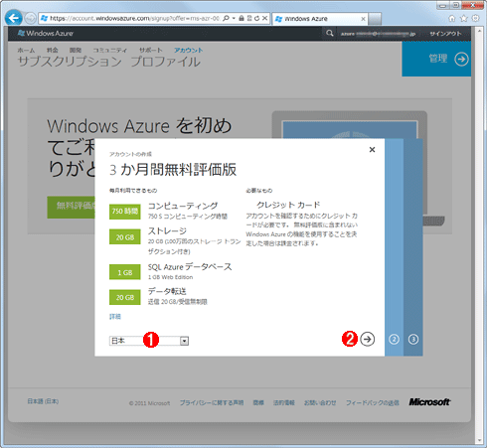Open the country dropdown showing 日本

(149, 341)
